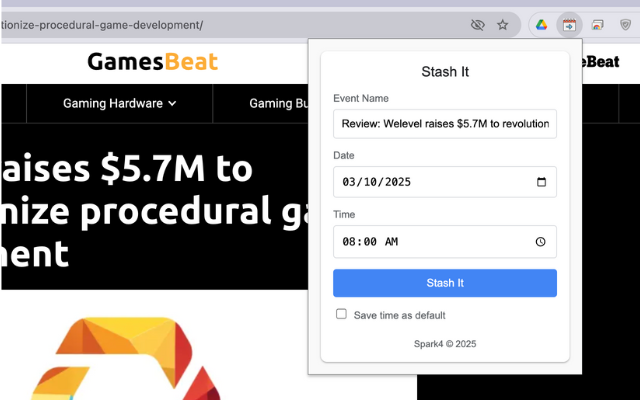
Task: Open the Gaming Business nav item
Action: (x=279, y=104)
